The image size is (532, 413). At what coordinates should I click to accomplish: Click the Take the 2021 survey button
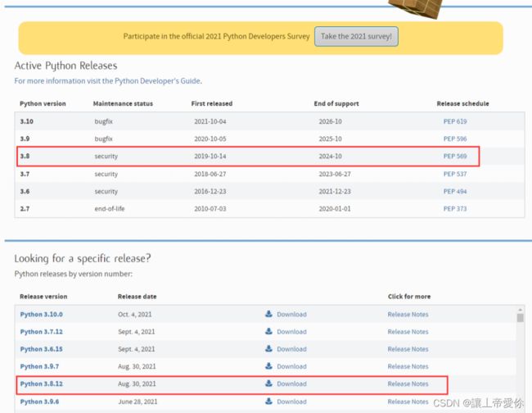356,36
